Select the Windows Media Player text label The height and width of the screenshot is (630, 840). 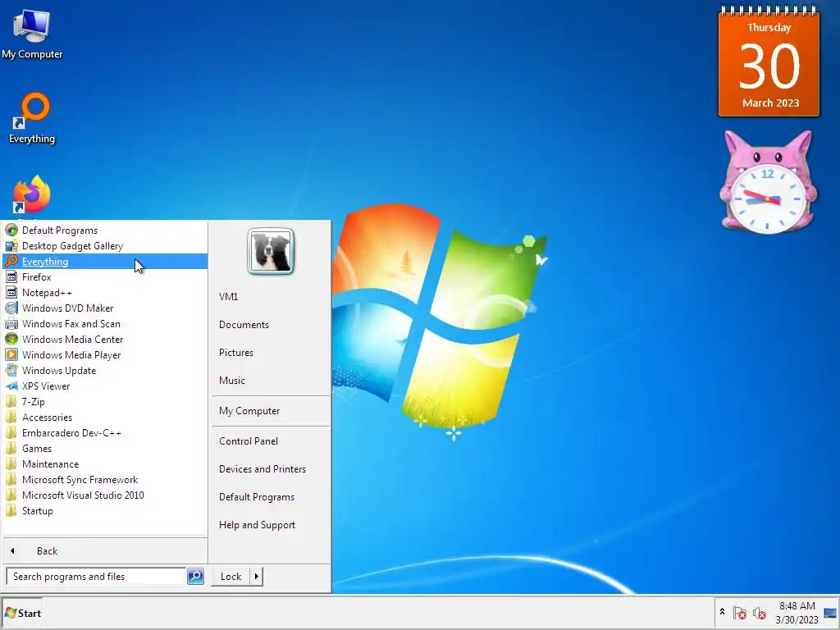click(71, 354)
